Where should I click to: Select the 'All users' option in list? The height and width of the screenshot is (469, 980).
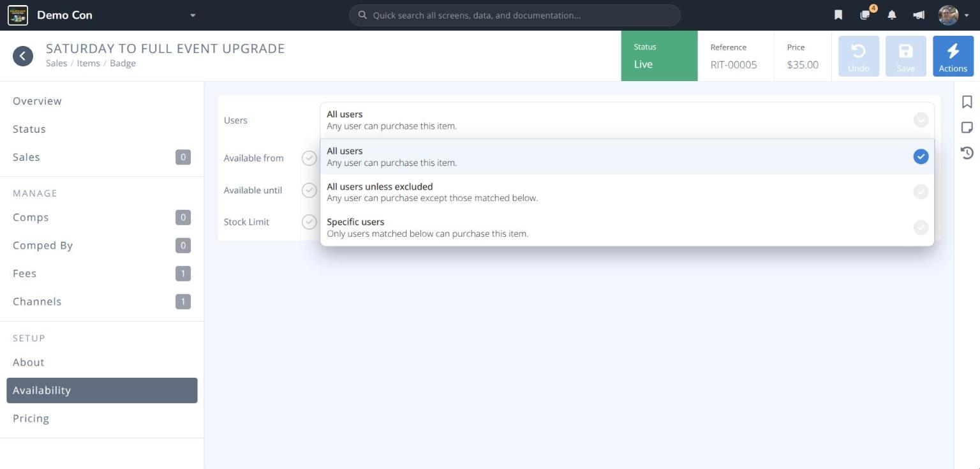pyautogui.click(x=627, y=156)
